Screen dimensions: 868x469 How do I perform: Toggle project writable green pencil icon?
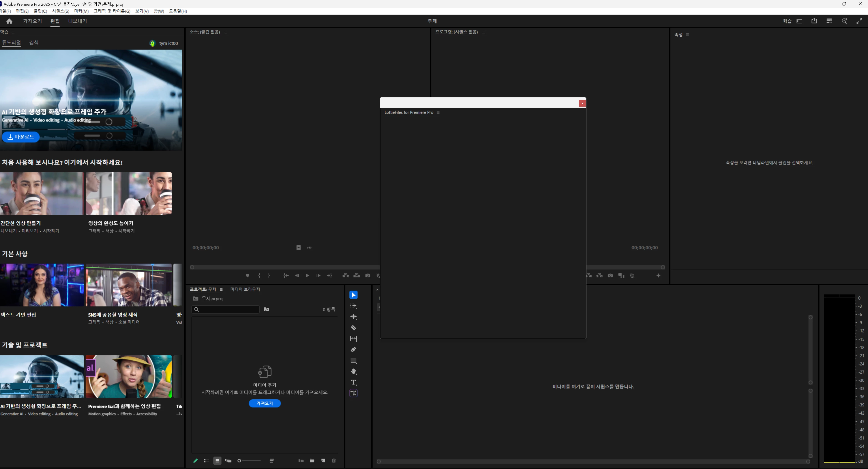click(x=196, y=461)
